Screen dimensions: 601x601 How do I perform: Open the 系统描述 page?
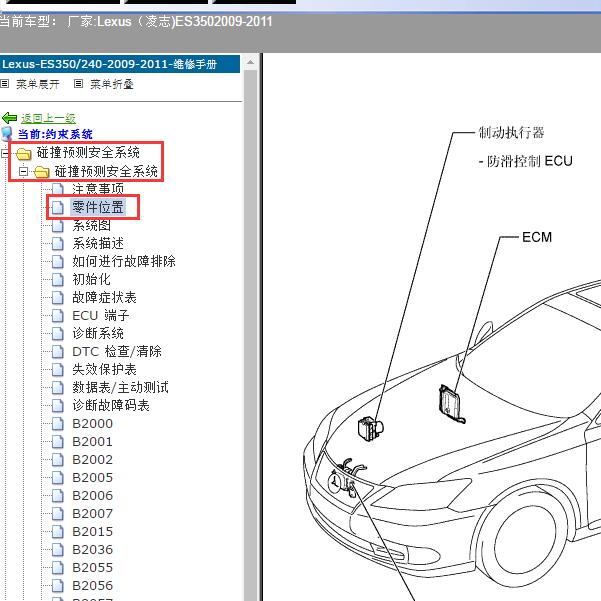[98, 243]
